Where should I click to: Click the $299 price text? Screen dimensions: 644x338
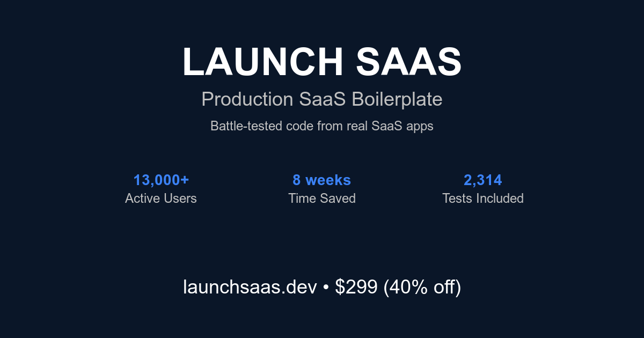click(356, 288)
